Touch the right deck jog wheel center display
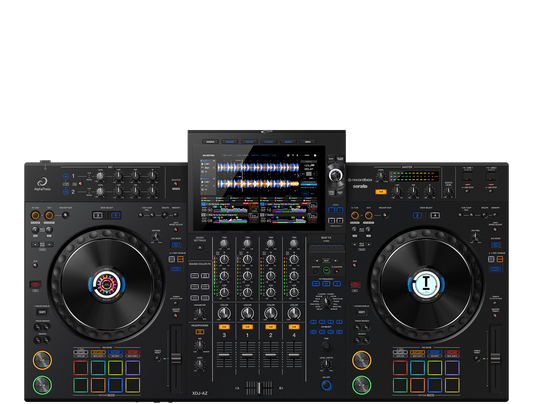 tap(426, 284)
